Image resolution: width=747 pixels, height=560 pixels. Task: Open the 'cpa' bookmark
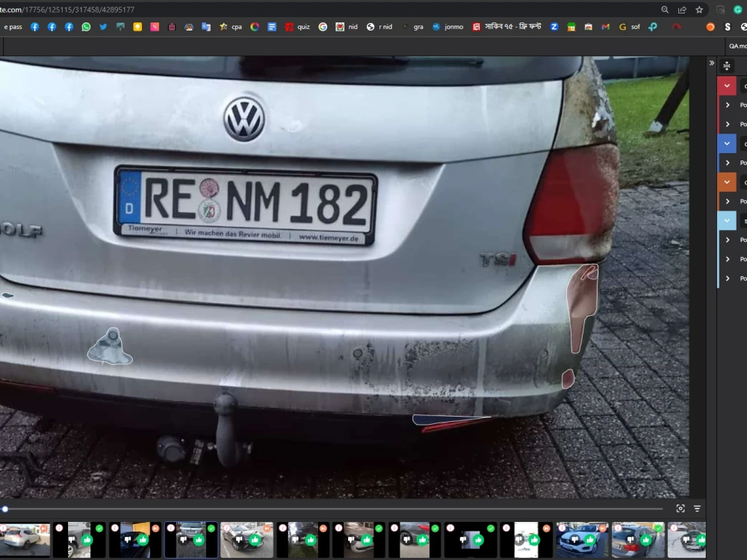231,27
